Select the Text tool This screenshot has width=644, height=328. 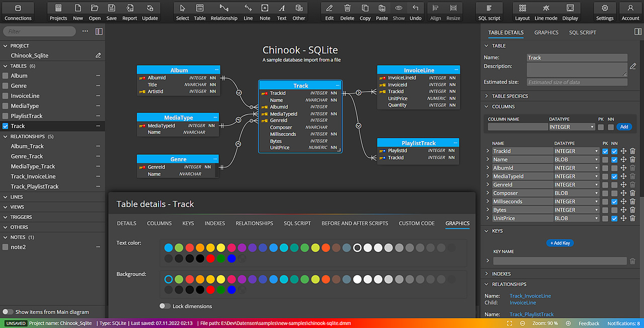(282, 12)
